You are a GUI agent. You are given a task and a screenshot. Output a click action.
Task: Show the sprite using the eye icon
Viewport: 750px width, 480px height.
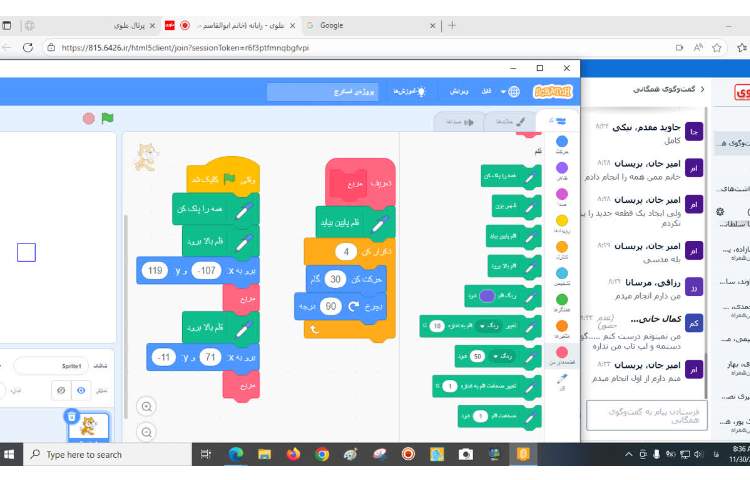(82, 391)
